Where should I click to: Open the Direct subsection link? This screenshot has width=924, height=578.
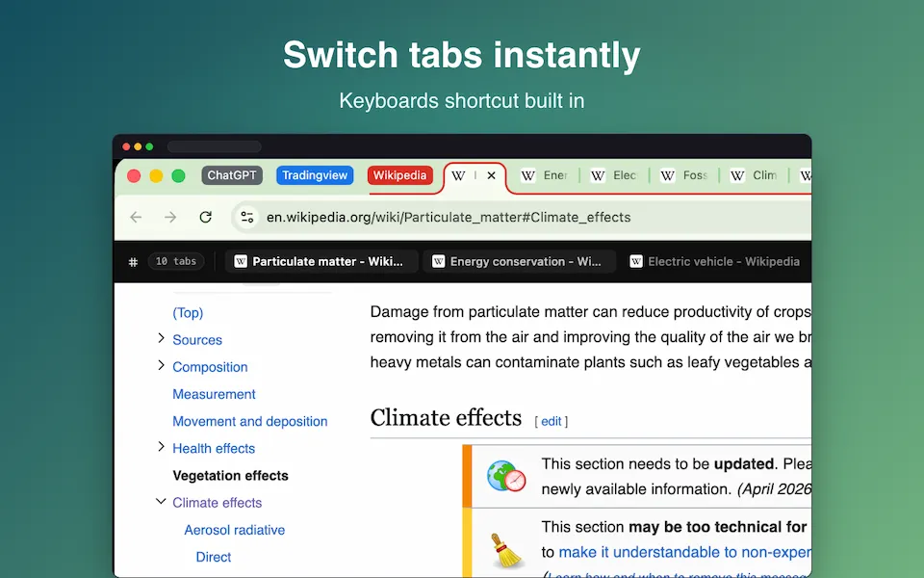pyautogui.click(x=214, y=557)
